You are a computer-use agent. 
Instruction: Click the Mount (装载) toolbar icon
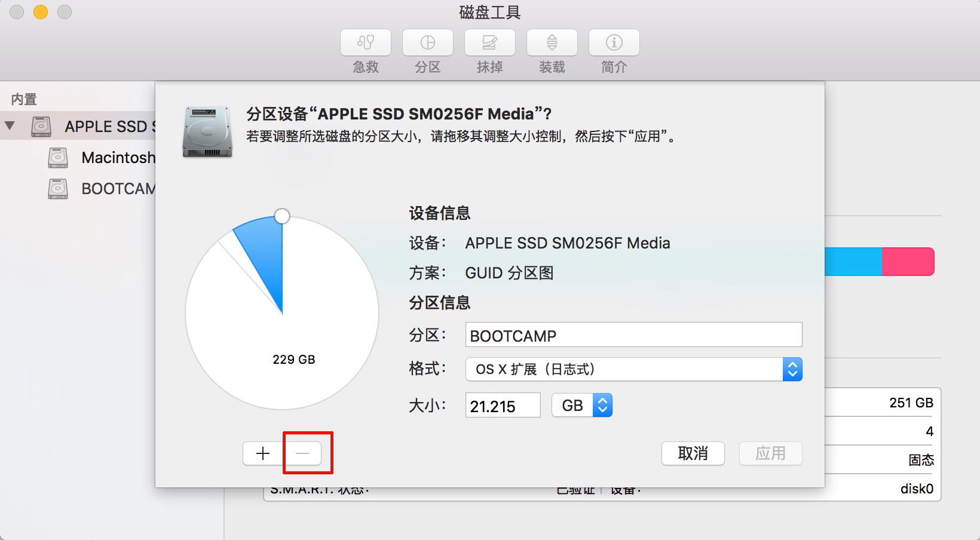[552, 43]
